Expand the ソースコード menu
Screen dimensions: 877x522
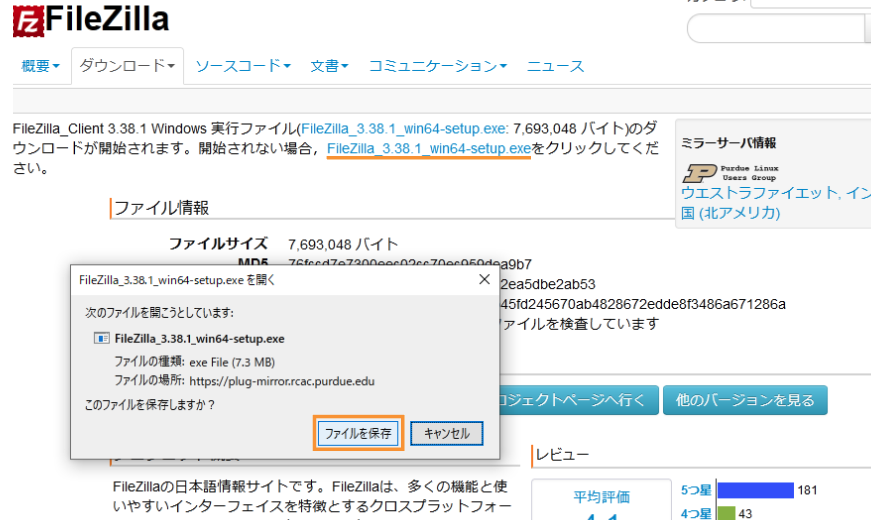(243, 66)
